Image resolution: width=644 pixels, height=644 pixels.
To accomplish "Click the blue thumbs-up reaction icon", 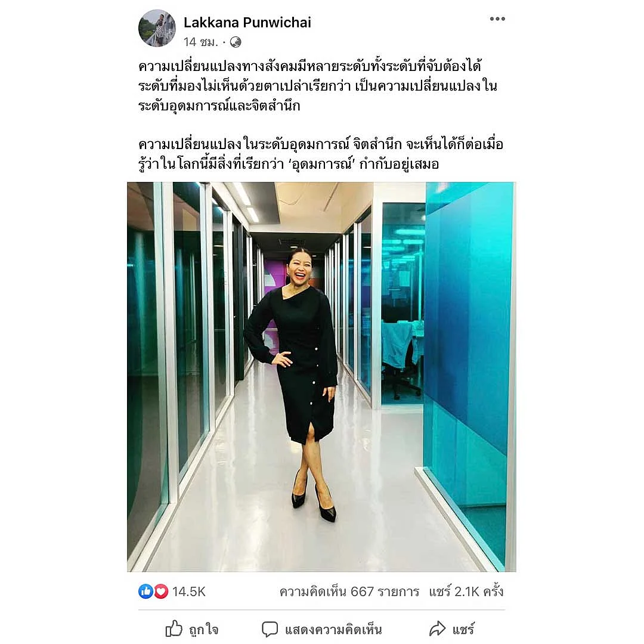I will pos(146,592).
